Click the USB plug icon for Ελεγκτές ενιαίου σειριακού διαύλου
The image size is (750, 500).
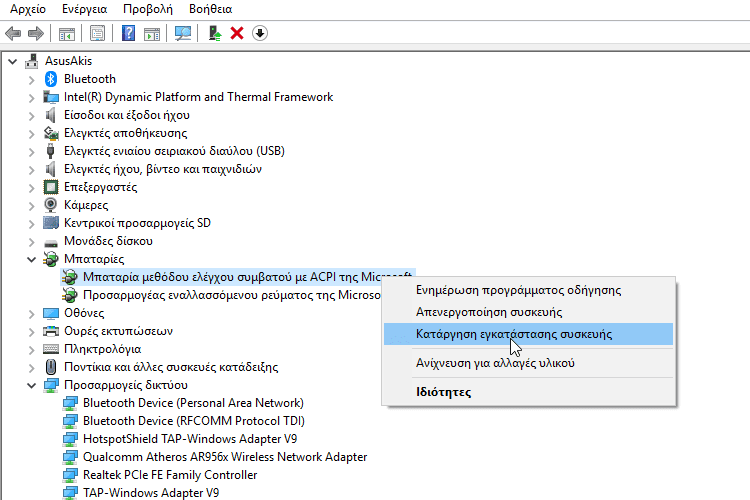tap(50, 151)
